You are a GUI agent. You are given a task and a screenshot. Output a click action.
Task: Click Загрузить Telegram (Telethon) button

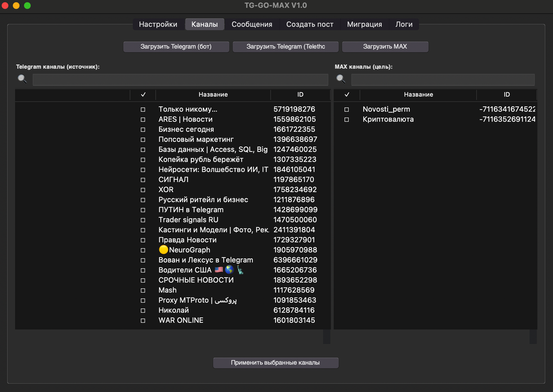click(x=286, y=47)
